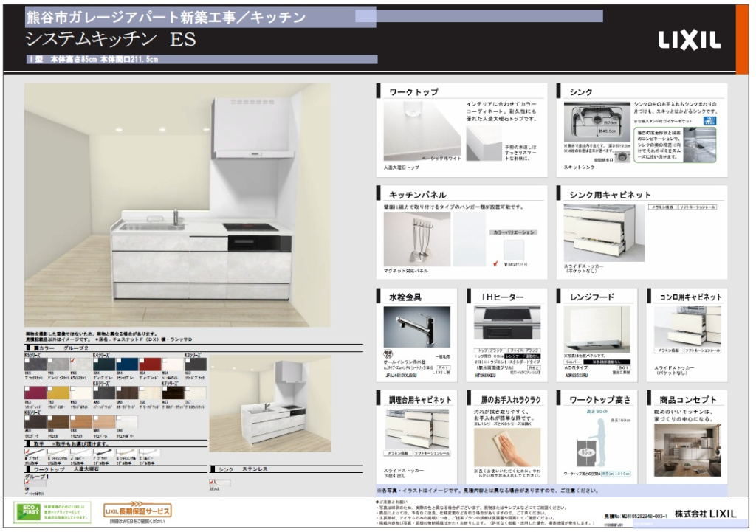Select the dark wood K7 door swatch
This screenshot has height=532, width=756.
[x=173, y=393]
